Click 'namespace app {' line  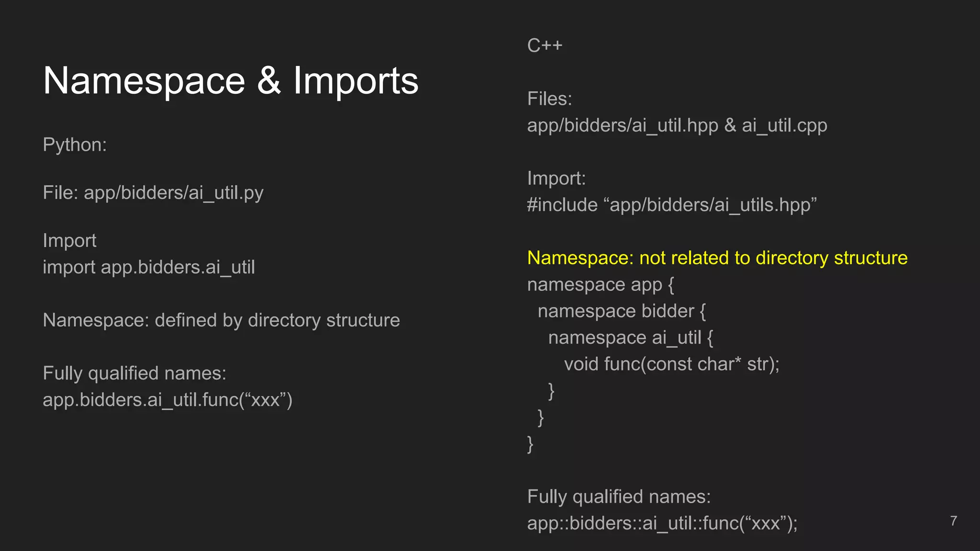coord(601,285)
